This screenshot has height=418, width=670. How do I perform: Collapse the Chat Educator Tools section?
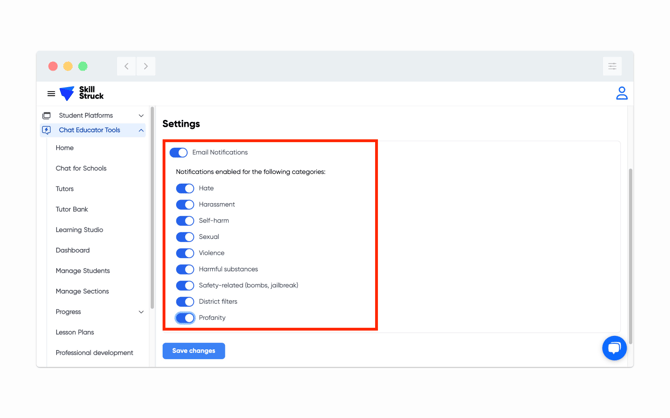point(141,130)
